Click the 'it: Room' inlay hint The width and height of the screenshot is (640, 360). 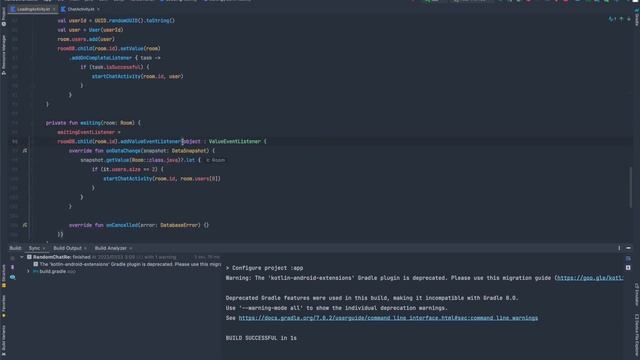(216, 160)
